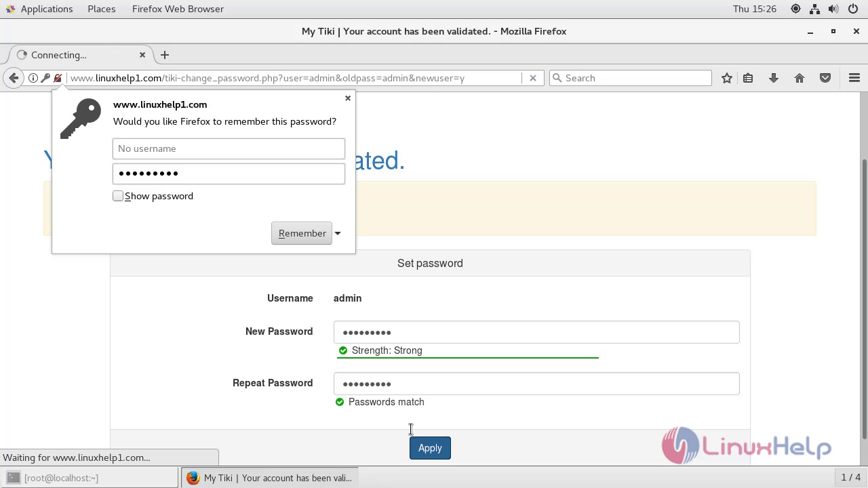Open the workspace switcher 1 / 4
Viewport: 868px width, 488px height.
pos(850,478)
